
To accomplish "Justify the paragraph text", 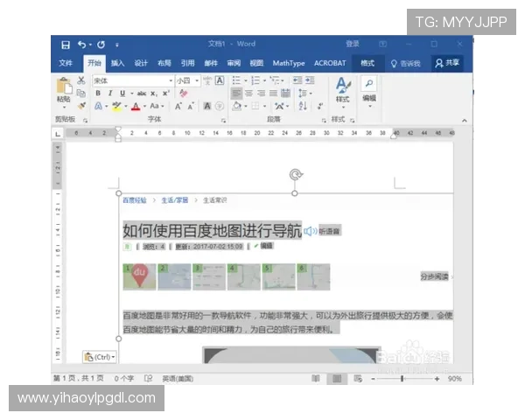I will click(274, 93).
